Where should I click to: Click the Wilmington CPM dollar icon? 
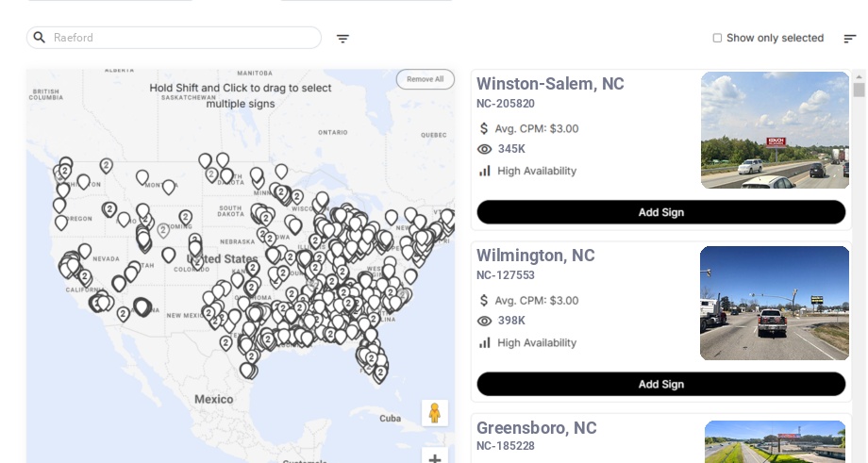pyautogui.click(x=484, y=301)
